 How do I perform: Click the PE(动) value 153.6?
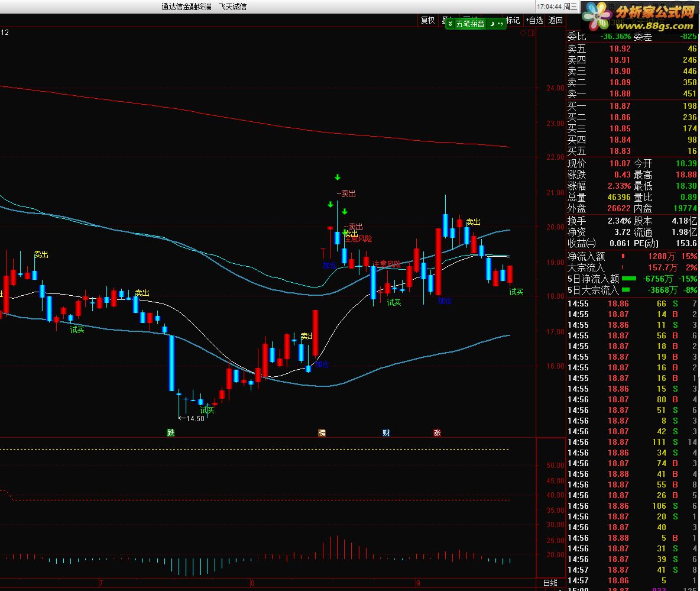coord(686,243)
